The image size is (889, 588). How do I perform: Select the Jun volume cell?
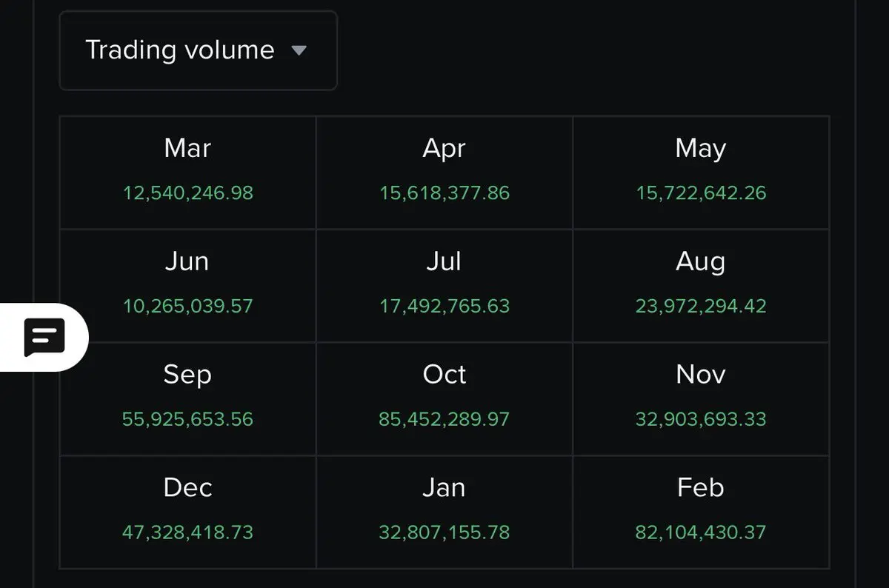tap(188, 286)
